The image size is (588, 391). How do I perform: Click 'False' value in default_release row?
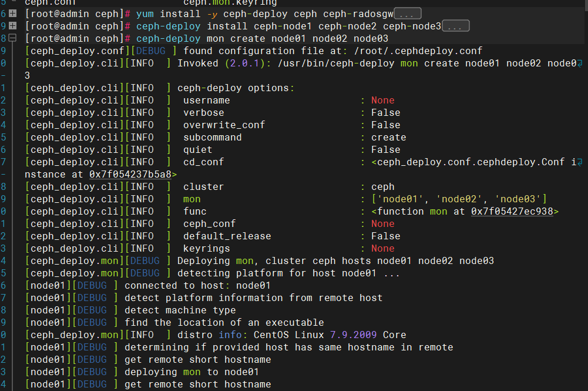click(386, 237)
